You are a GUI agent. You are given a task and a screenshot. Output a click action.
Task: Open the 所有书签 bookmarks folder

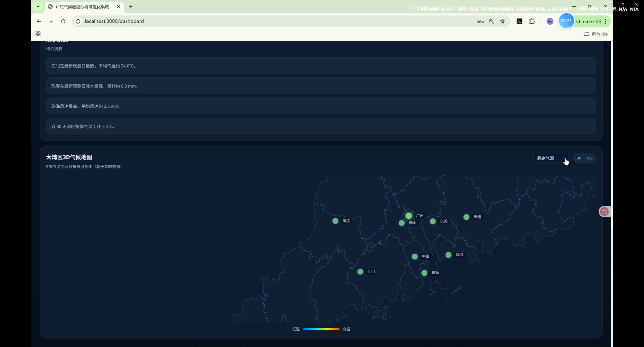pos(596,34)
